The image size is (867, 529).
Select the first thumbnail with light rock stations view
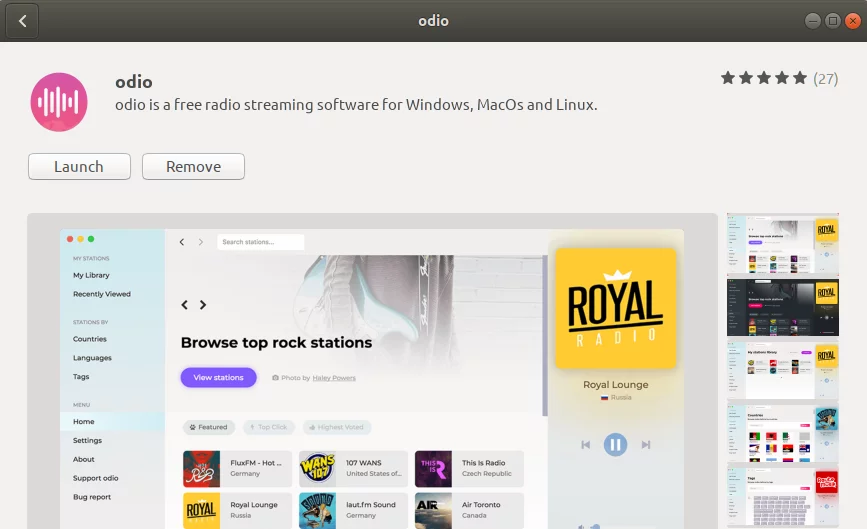coord(782,243)
